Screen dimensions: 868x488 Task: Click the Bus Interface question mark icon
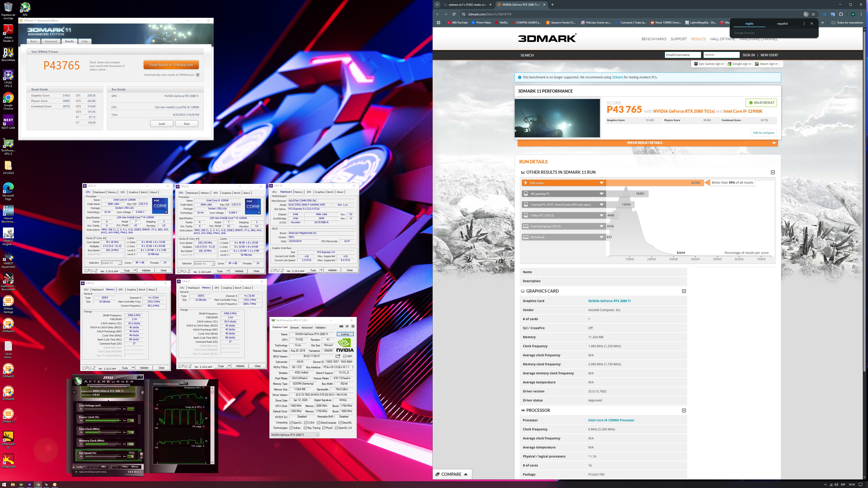[353, 367]
